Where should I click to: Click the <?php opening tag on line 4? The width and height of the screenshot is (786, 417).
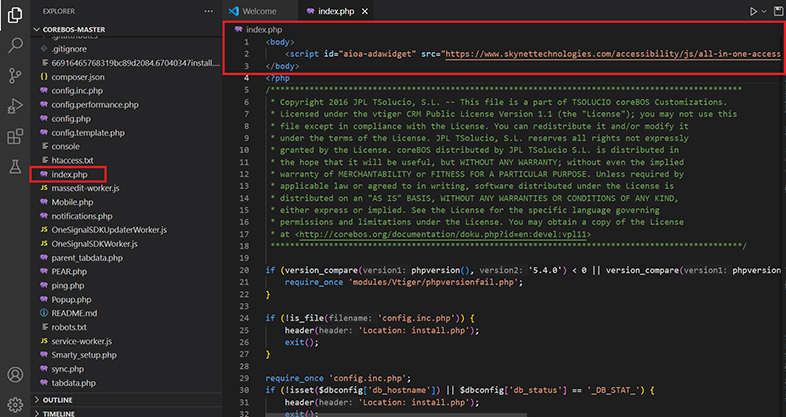pyautogui.click(x=278, y=78)
